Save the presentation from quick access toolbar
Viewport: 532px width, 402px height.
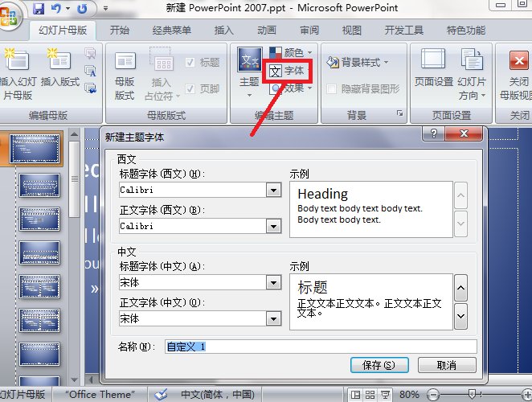tap(39, 8)
